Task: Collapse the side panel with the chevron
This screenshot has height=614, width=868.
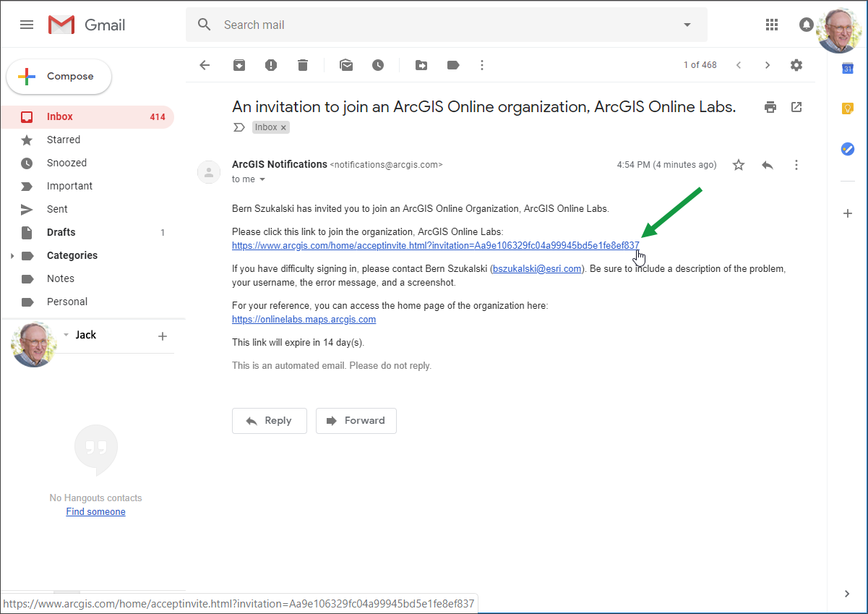Action: pyautogui.click(x=848, y=594)
